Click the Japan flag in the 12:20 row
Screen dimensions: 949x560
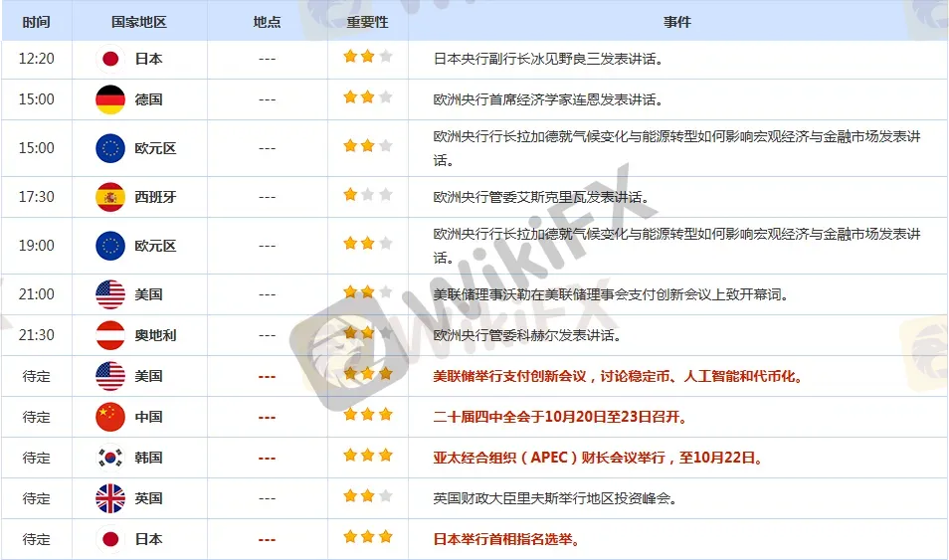(110, 59)
